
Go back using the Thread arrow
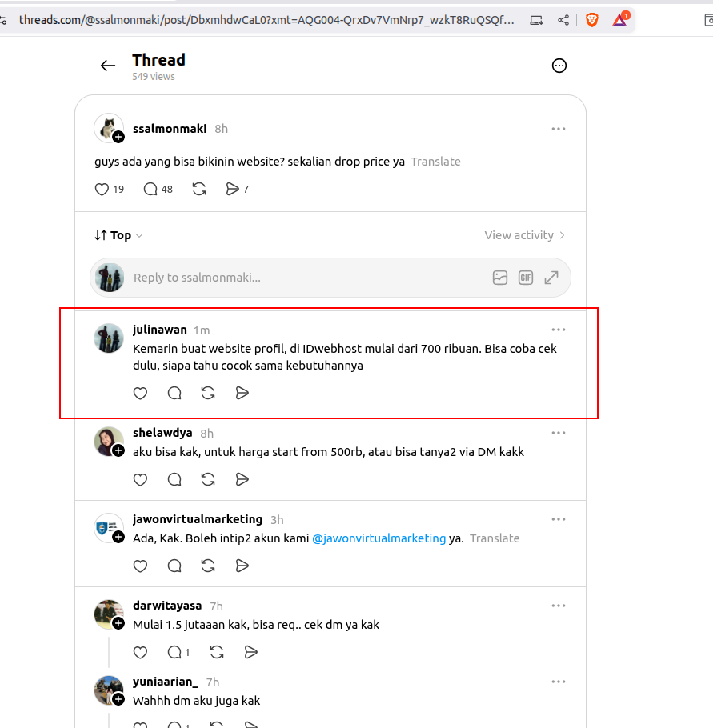pos(108,66)
